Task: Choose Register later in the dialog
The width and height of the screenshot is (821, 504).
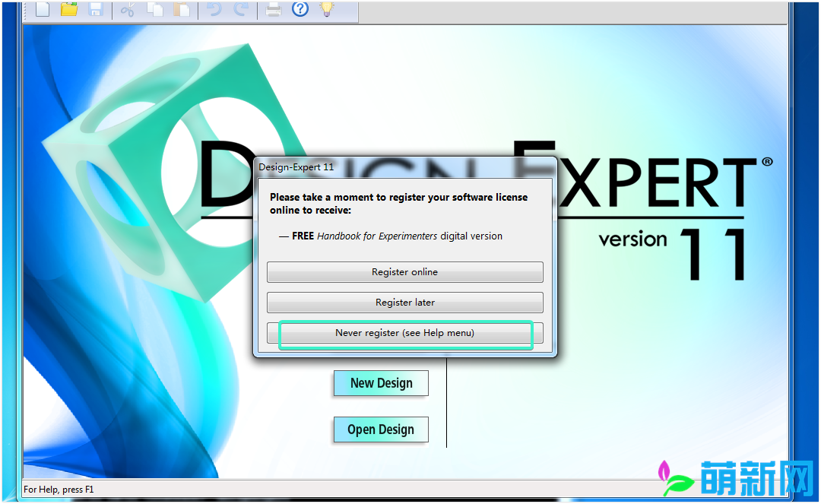Action: (x=404, y=302)
